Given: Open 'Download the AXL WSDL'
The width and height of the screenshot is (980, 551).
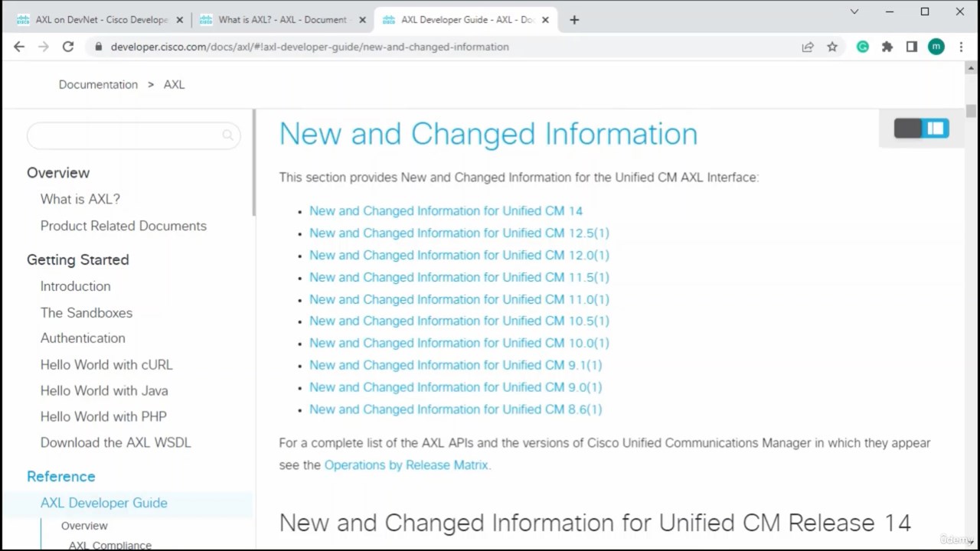Looking at the screenshot, I should (116, 442).
